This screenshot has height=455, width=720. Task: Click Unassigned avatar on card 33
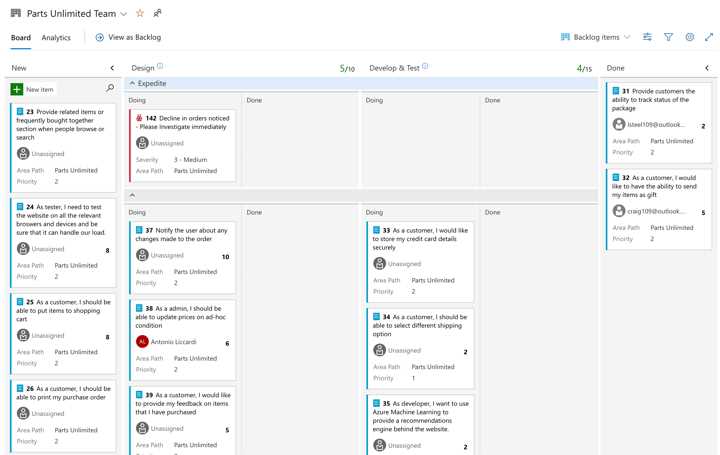coord(379,264)
